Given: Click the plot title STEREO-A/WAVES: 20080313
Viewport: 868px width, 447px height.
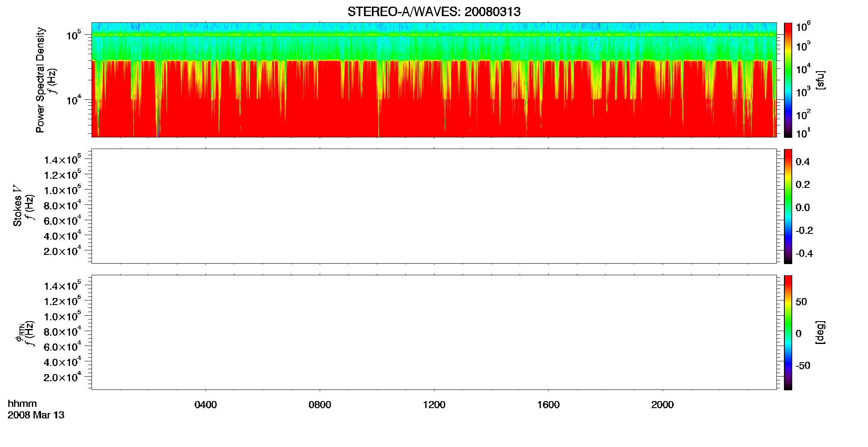Looking at the screenshot, I should [434, 12].
